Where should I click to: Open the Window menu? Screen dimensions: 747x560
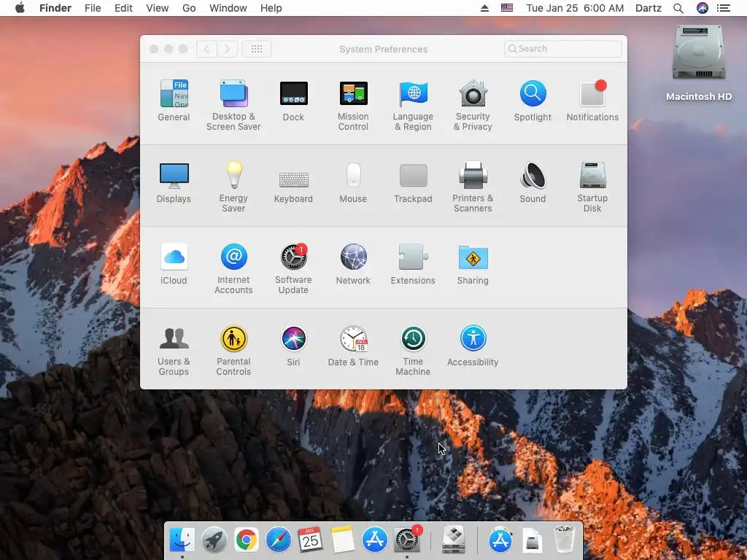pos(228,8)
